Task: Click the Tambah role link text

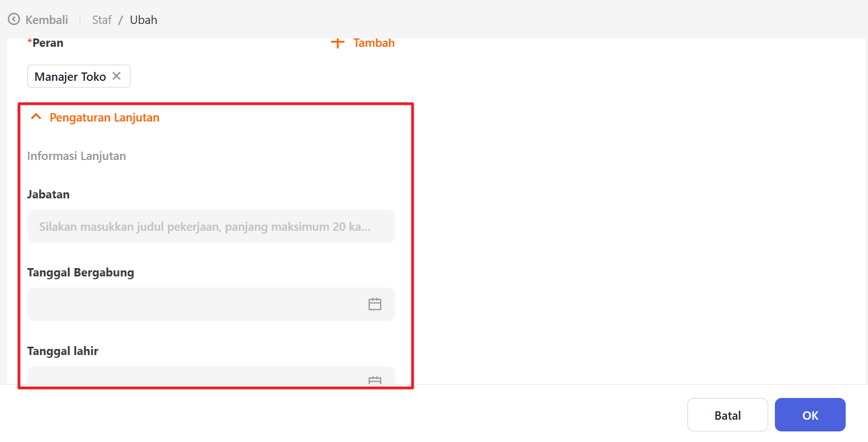Action: 374,43
